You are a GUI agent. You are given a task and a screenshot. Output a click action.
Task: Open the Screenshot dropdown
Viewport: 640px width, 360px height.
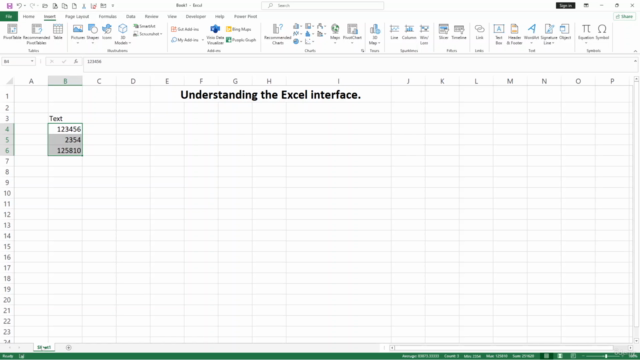pyautogui.click(x=148, y=34)
